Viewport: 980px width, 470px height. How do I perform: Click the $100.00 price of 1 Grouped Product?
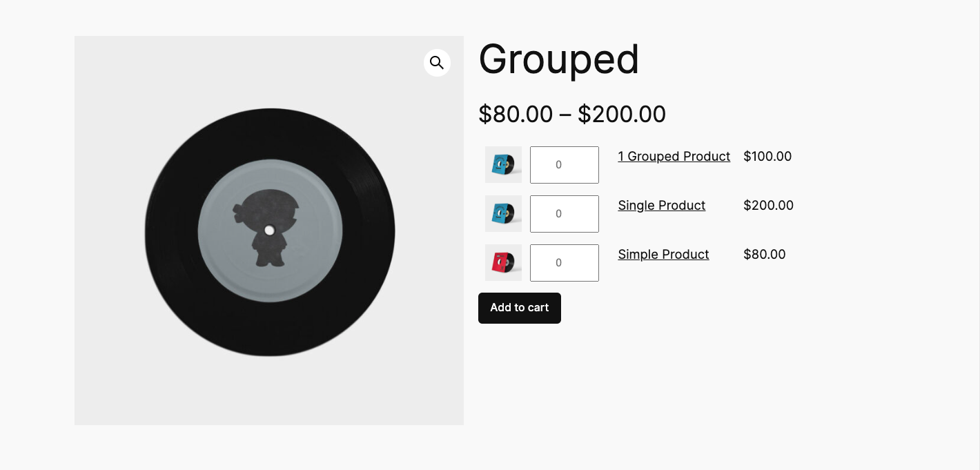click(767, 157)
